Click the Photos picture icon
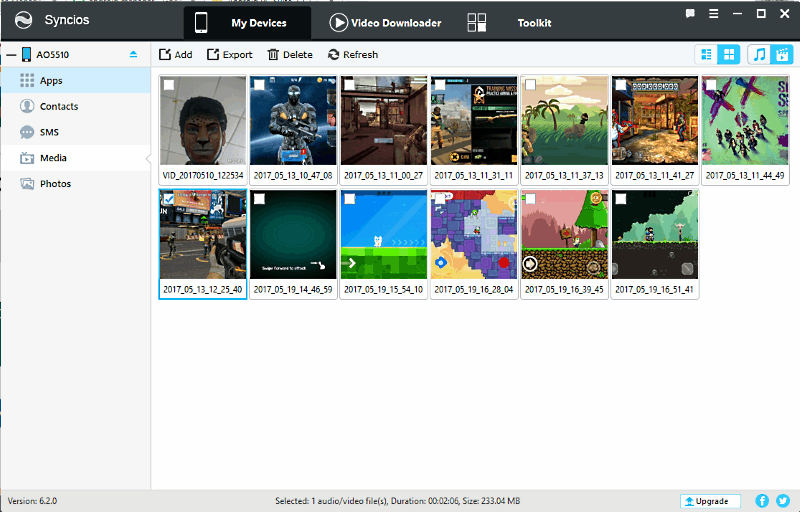Image resolution: width=800 pixels, height=512 pixels. (27, 184)
